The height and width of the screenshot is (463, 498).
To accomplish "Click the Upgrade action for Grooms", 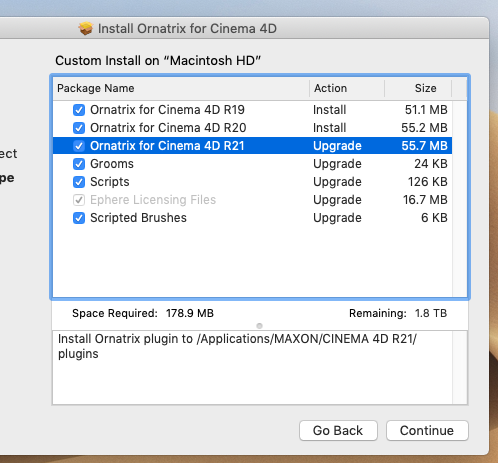I will point(337,164).
